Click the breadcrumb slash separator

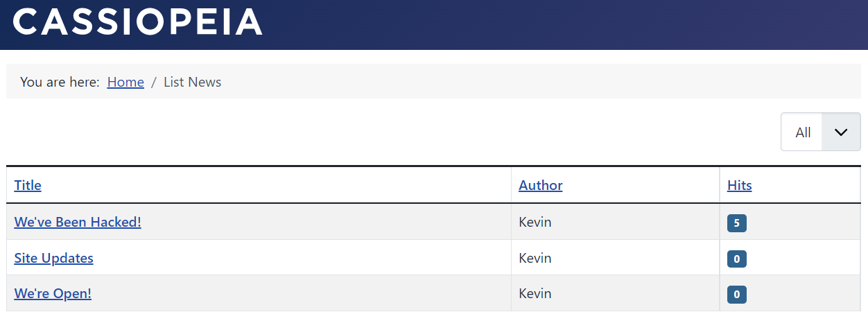point(154,82)
